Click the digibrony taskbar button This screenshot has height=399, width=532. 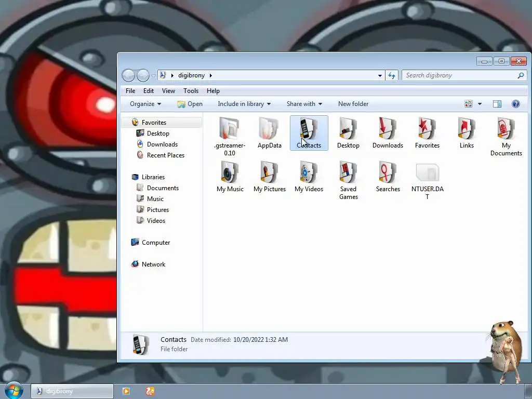click(x=72, y=391)
